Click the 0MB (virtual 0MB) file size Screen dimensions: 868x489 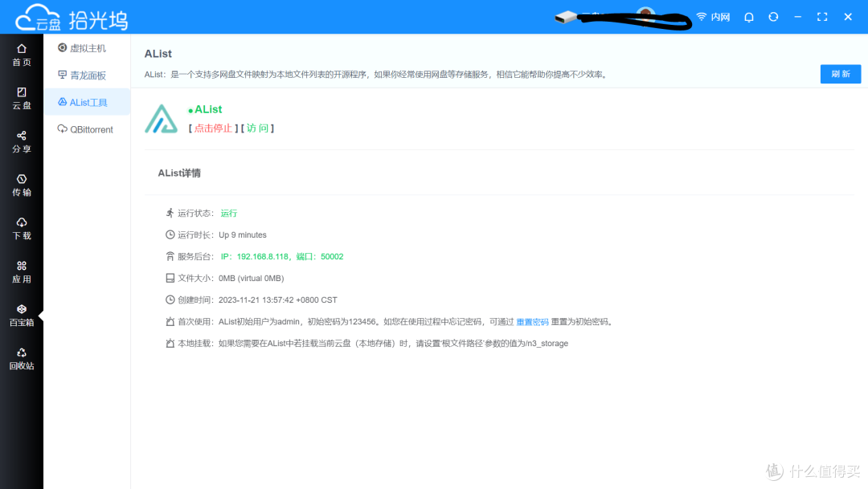coord(252,279)
